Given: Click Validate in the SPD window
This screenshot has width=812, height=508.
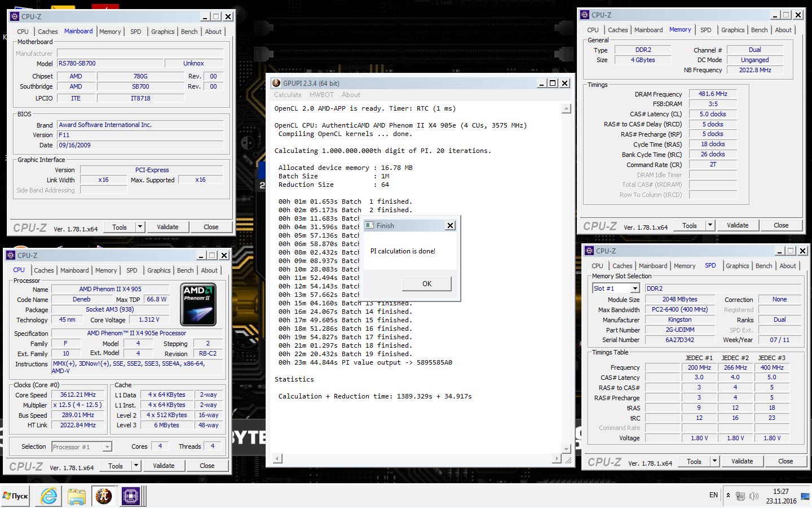Looking at the screenshot, I should coord(742,461).
